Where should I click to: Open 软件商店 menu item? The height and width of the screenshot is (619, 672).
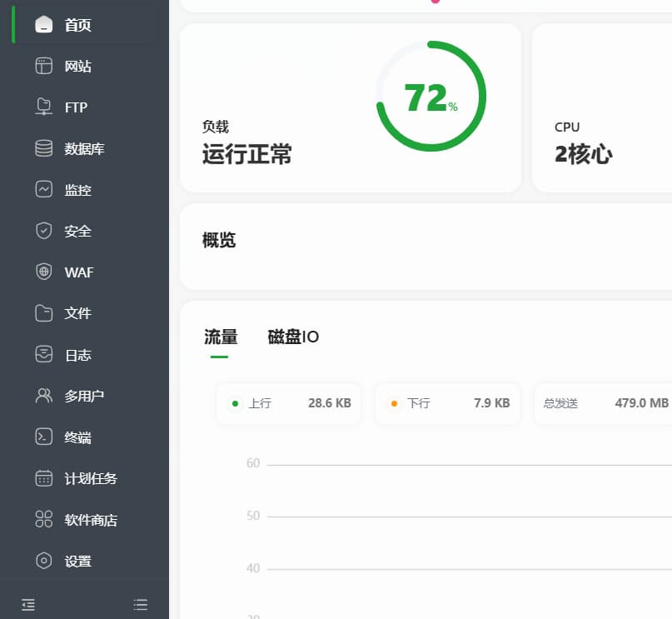[91, 520]
